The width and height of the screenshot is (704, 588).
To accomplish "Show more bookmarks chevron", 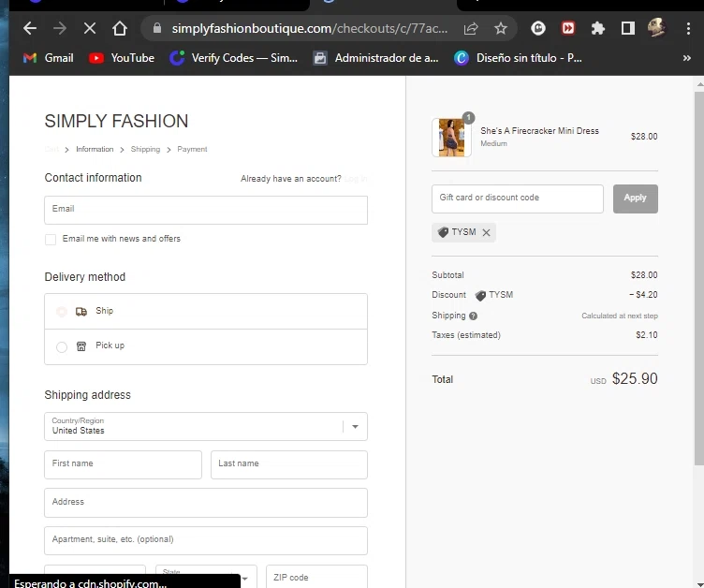I will click(686, 58).
